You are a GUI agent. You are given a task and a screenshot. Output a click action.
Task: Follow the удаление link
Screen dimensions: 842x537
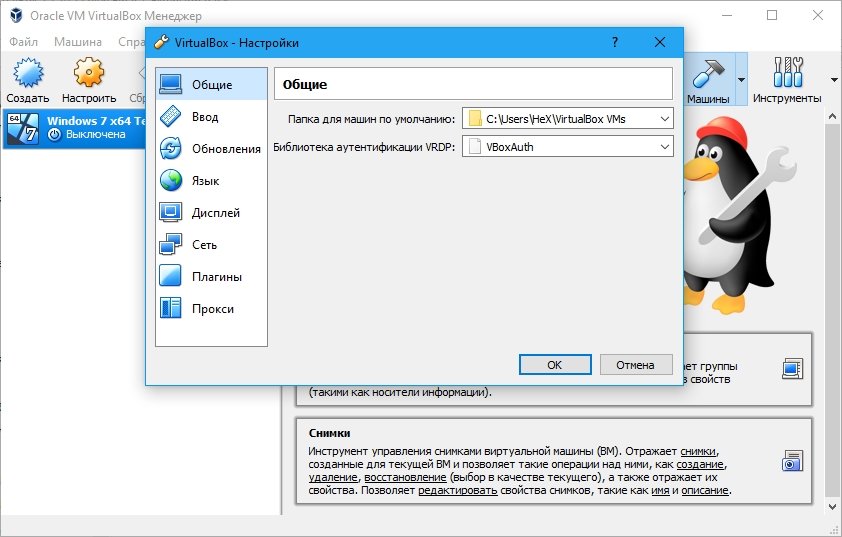pos(333,477)
